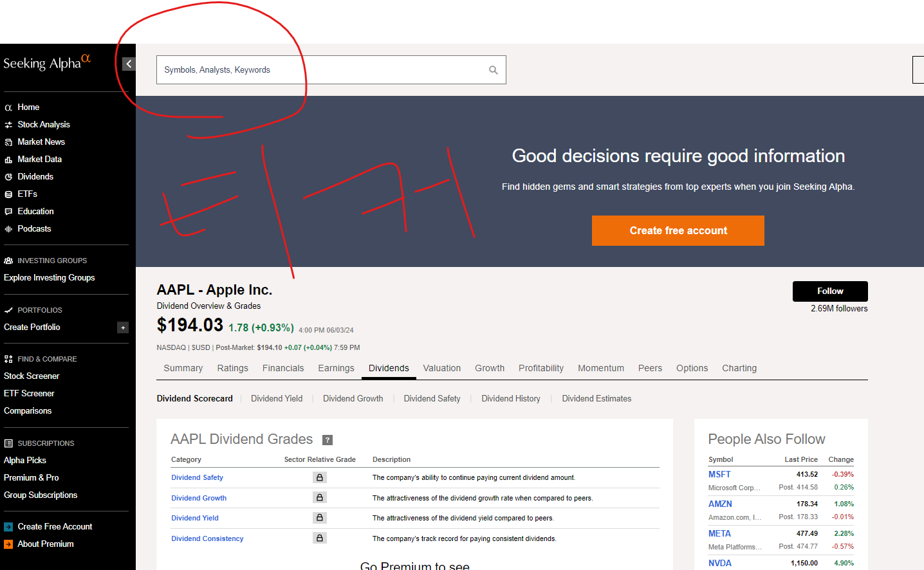Select the Dividend Yield sub-tab
This screenshot has width=924, height=570.
click(x=277, y=399)
